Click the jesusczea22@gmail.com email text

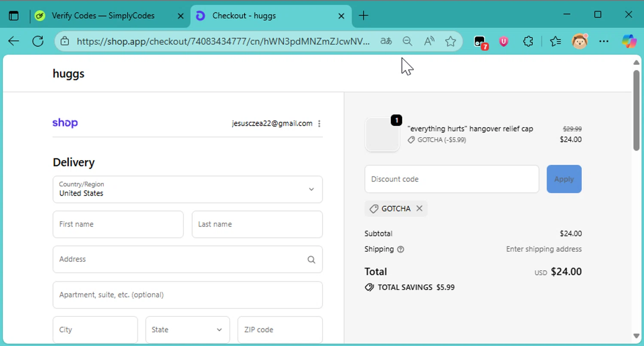click(272, 124)
